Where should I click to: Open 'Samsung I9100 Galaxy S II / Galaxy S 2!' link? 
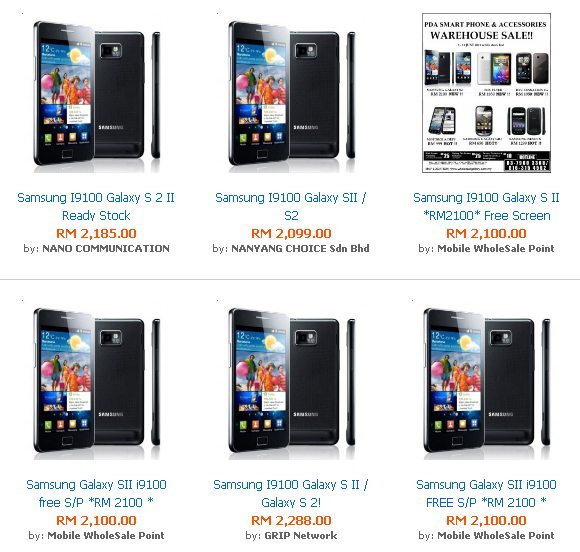pos(291,493)
